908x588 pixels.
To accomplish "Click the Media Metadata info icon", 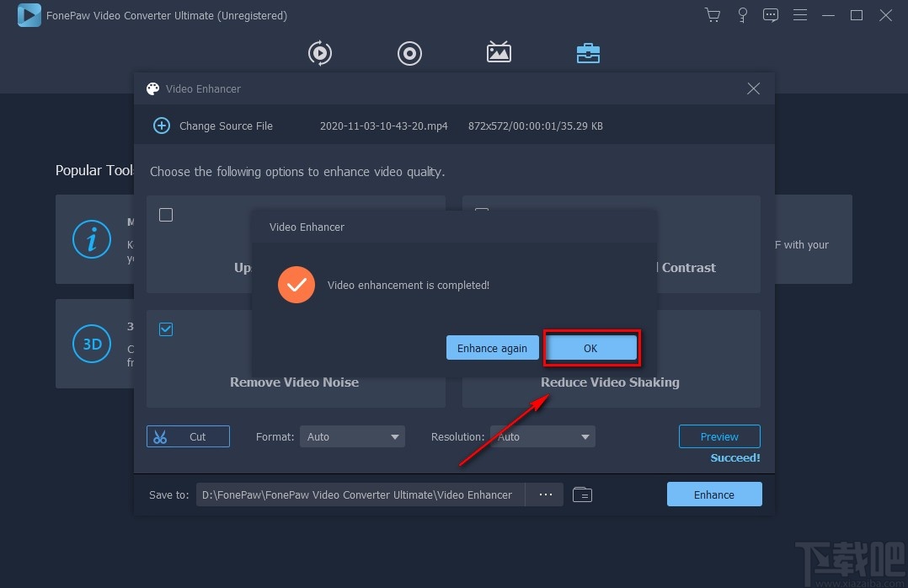I will tap(92, 239).
